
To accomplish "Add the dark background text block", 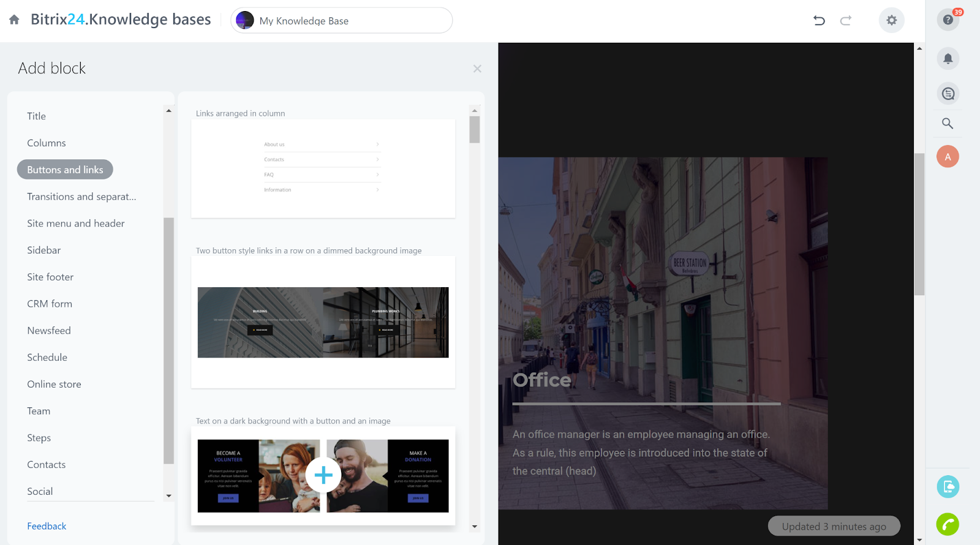I will point(323,475).
